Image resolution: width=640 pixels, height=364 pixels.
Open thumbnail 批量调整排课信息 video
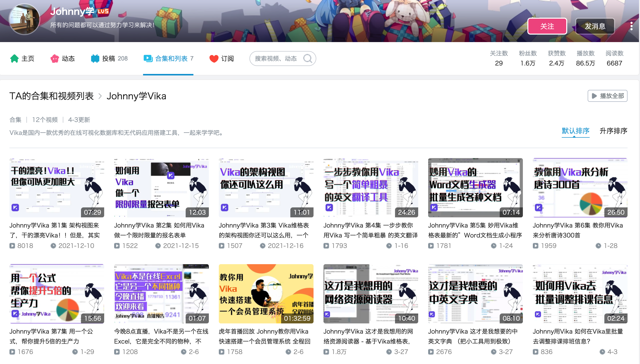(580, 294)
